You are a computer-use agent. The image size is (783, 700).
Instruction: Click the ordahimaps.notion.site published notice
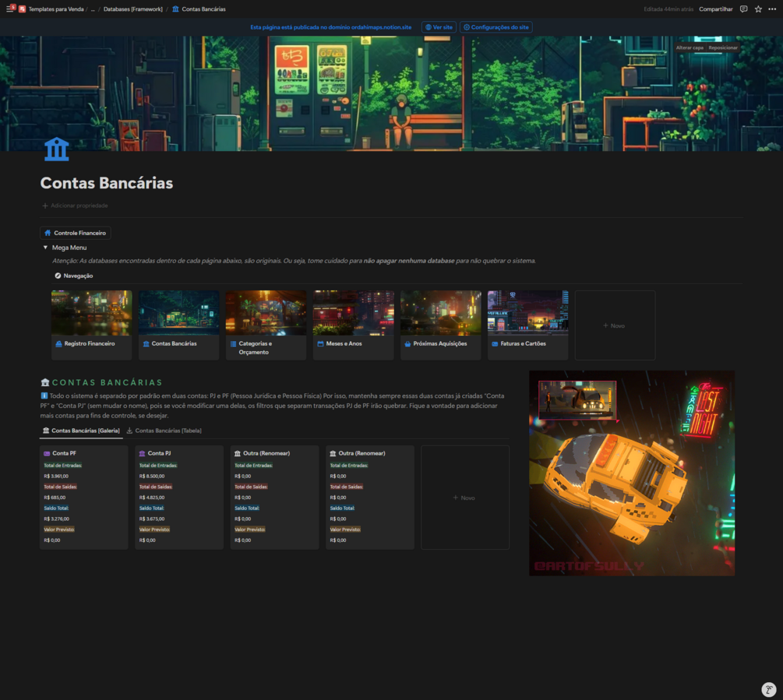(x=330, y=27)
